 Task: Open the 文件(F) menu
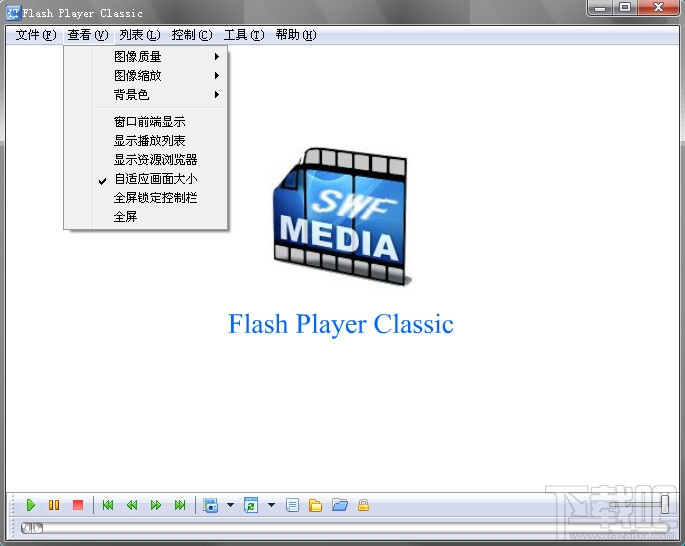(x=36, y=35)
